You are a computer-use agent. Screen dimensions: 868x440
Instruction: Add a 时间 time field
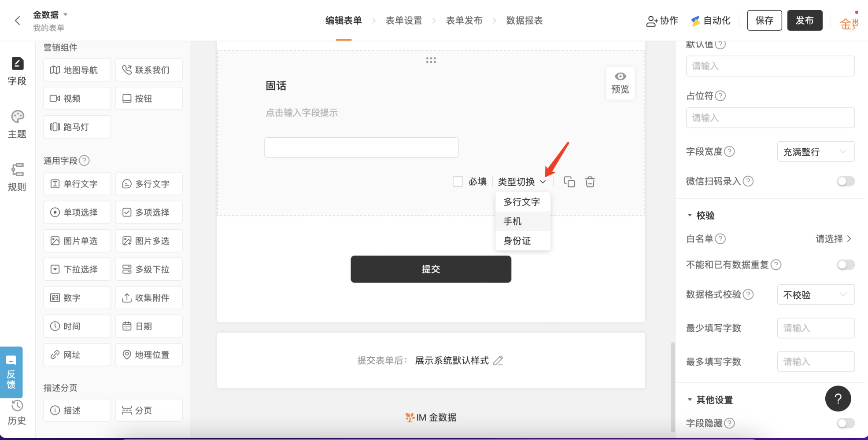[x=77, y=326]
